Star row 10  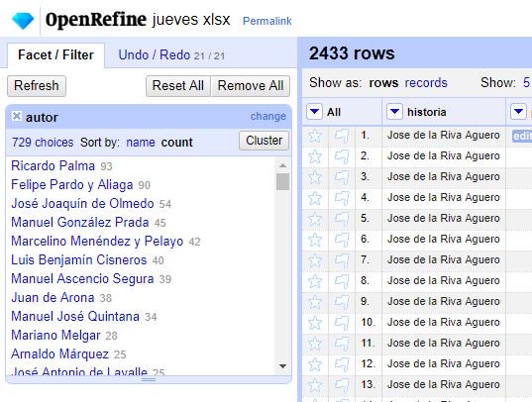315,323
